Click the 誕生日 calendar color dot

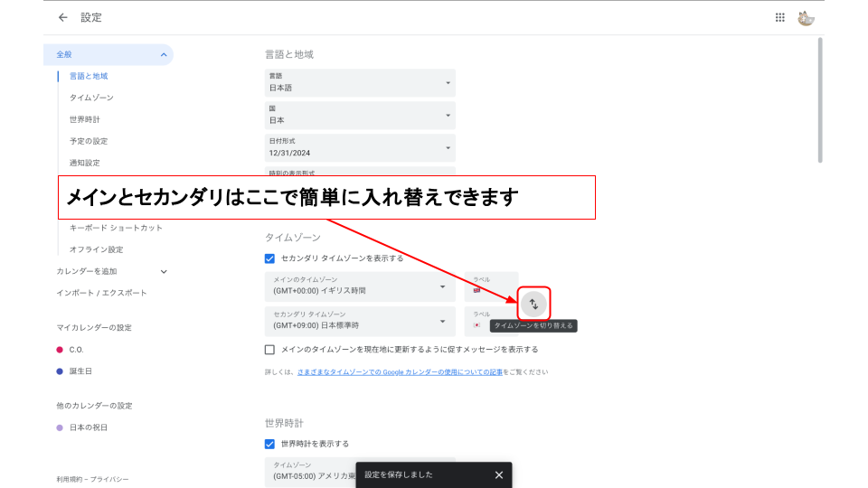pyautogui.click(x=60, y=371)
